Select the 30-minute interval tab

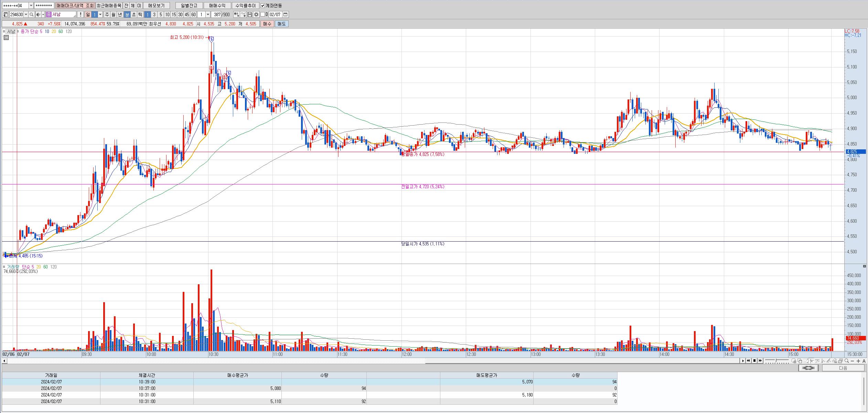point(180,14)
